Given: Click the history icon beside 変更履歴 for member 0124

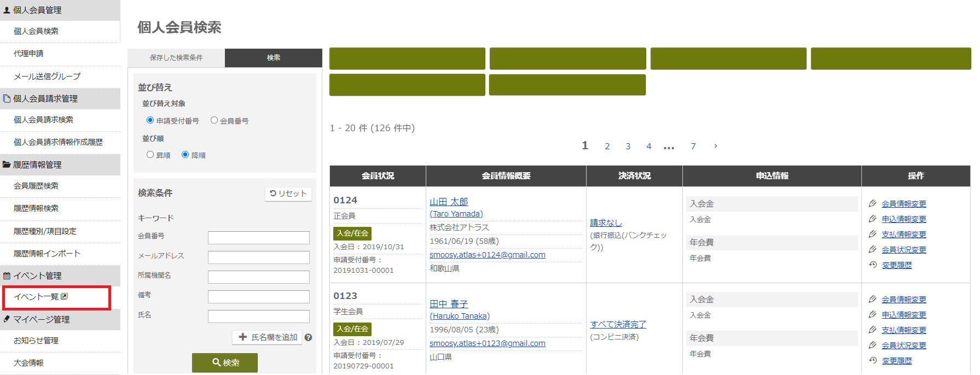Looking at the screenshot, I should (873, 265).
